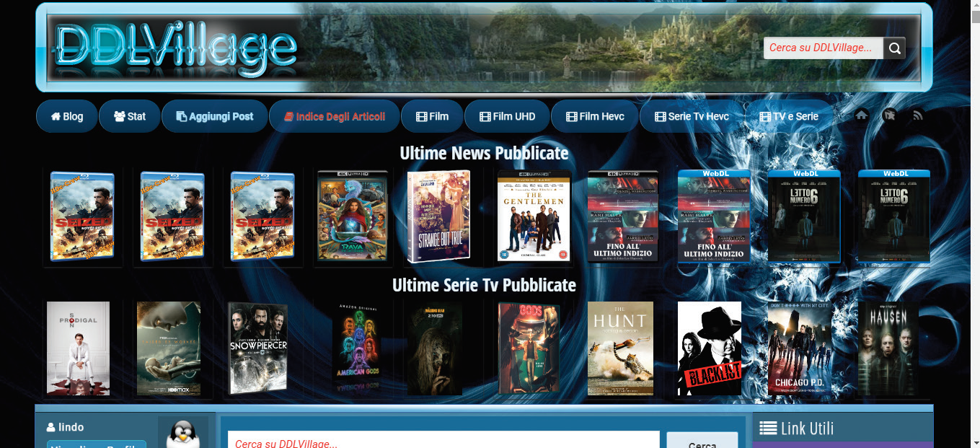Viewport: 980px width, 448px height.
Task: Open the Chicago P.D. series poster
Action: (800, 348)
